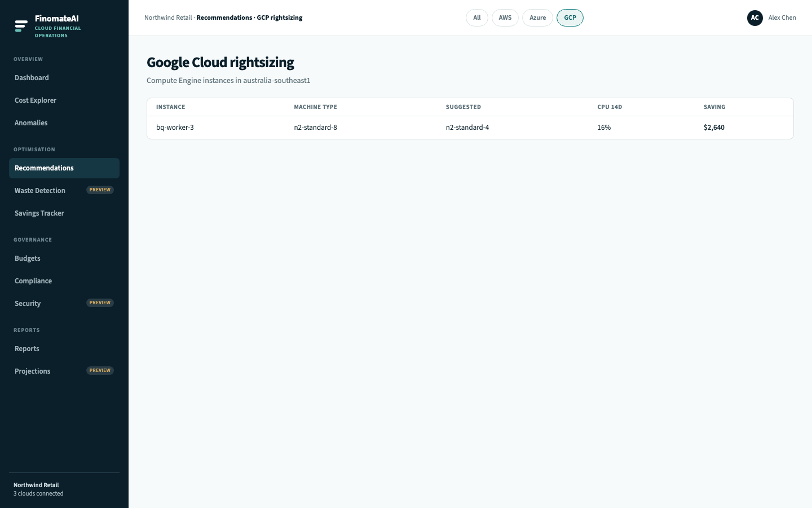Click the suggested n2-standard-4 cell
The image size is (812, 508).
click(467, 128)
